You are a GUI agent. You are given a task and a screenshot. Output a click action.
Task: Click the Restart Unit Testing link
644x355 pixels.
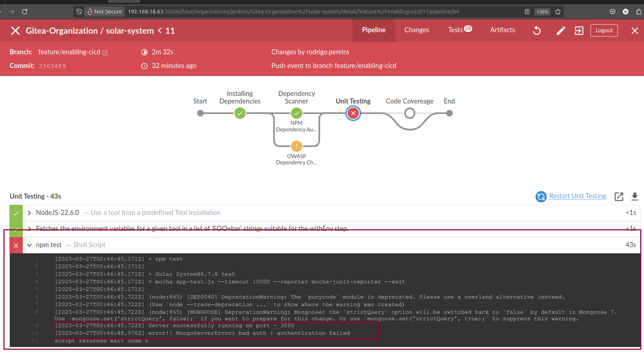[x=577, y=196]
